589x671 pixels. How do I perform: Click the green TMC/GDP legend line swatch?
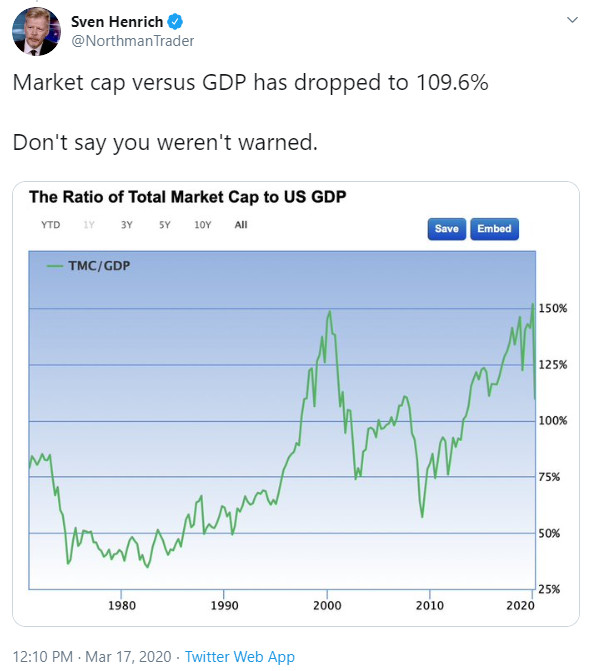(x=55, y=266)
